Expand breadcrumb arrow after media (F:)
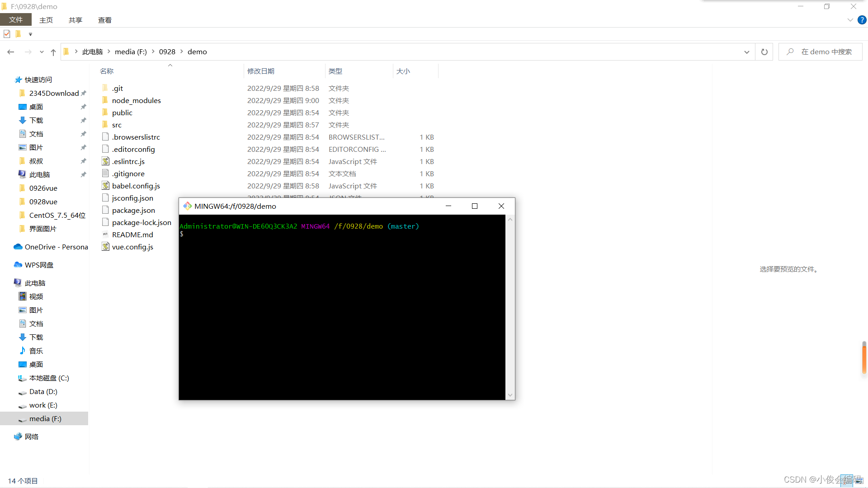 (153, 52)
